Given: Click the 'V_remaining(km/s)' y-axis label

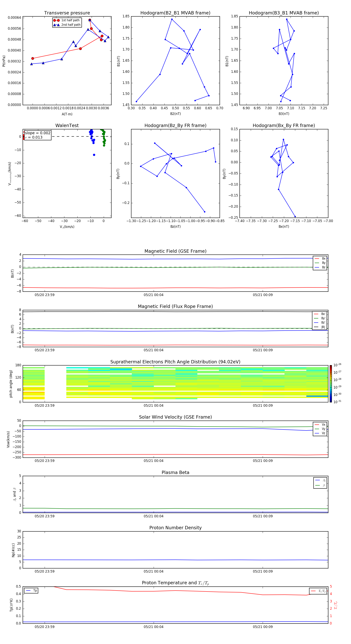Looking at the screenshot, I should (10, 173).
